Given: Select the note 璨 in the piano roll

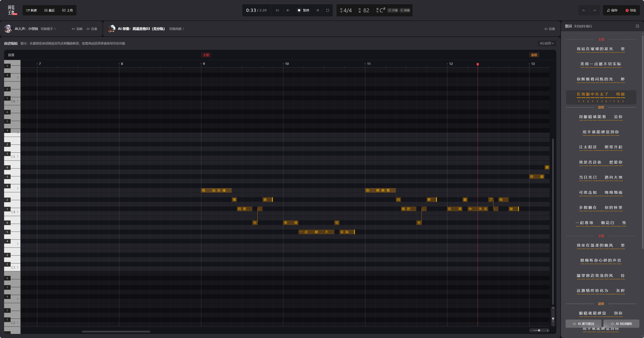Looking at the screenshot, I should coord(234,200).
